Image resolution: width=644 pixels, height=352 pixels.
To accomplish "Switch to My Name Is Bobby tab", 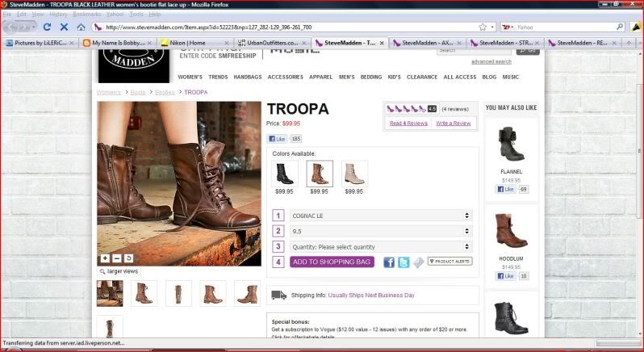I will 118,43.
